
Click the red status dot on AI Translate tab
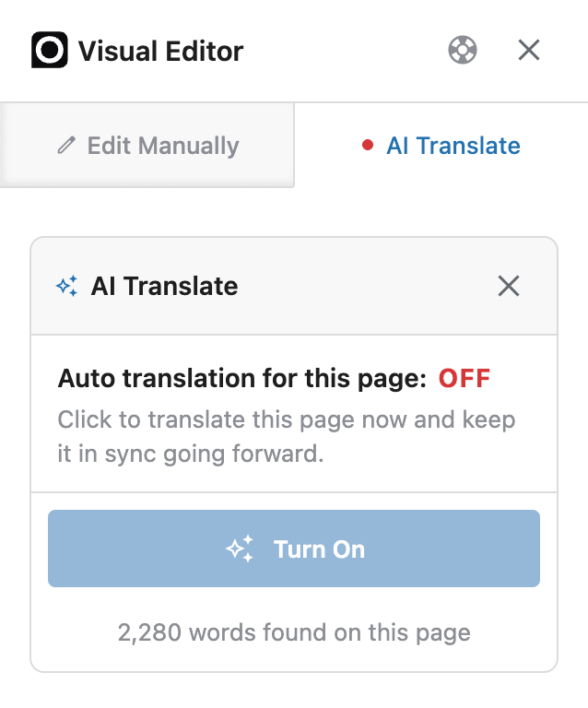click(x=368, y=145)
